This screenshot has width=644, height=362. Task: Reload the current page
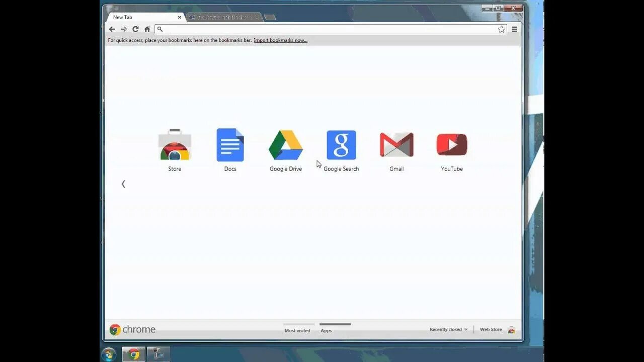pyautogui.click(x=135, y=29)
